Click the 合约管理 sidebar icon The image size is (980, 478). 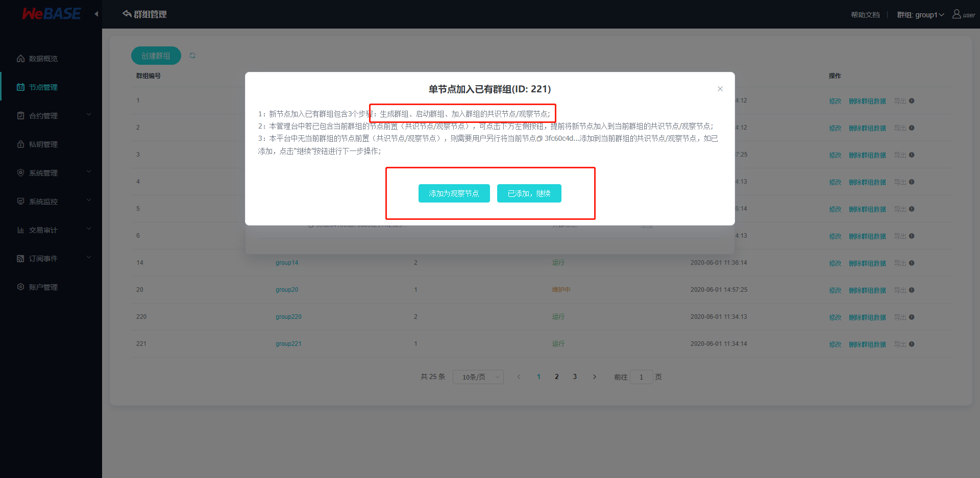(20, 116)
